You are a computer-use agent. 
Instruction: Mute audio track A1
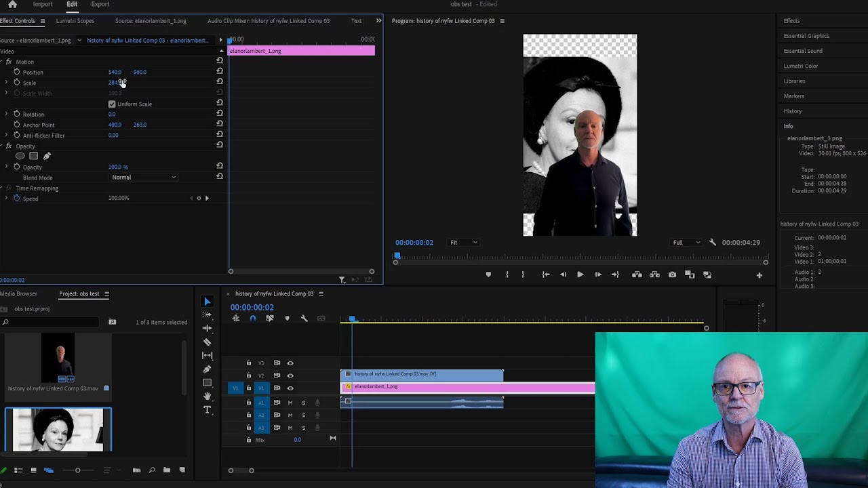(290, 403)
